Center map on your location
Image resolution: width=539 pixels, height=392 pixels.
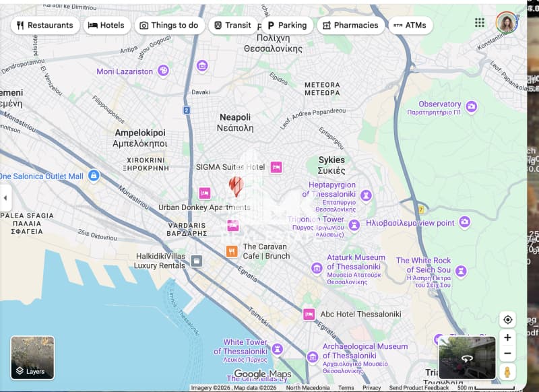(507, 320)
